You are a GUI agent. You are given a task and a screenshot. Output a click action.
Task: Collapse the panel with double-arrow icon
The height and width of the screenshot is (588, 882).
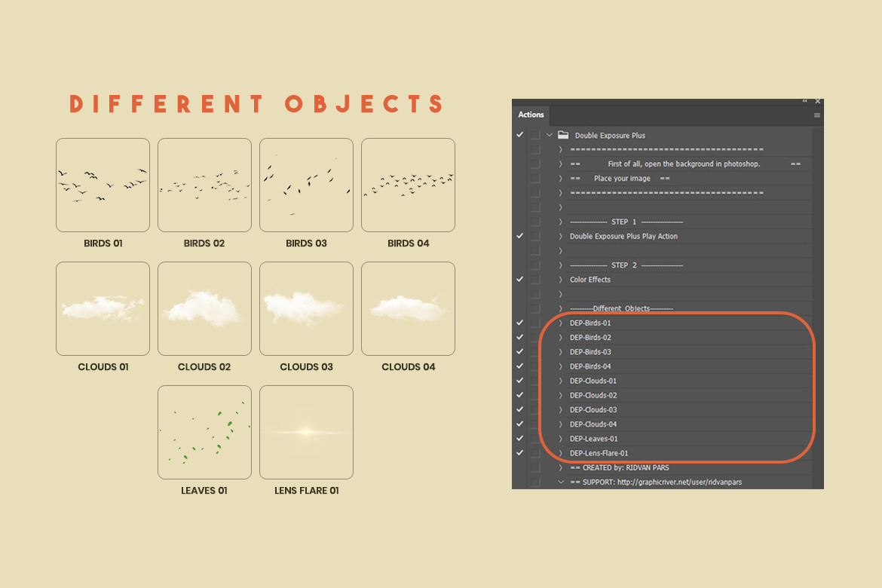pos(805,101)
